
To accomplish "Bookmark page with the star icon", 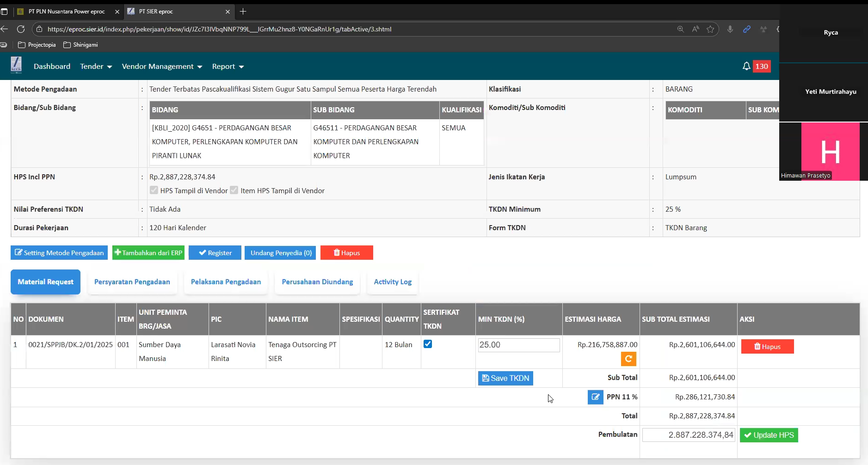I will [710, 29].
